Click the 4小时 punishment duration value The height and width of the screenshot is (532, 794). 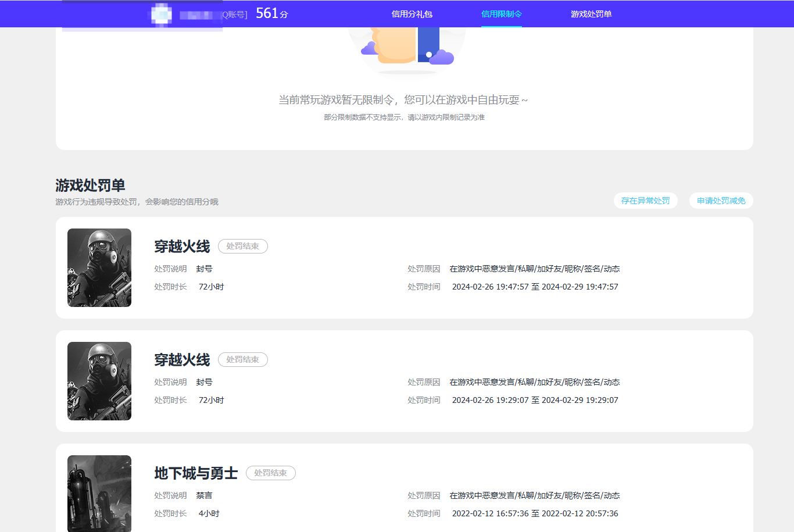209,513
